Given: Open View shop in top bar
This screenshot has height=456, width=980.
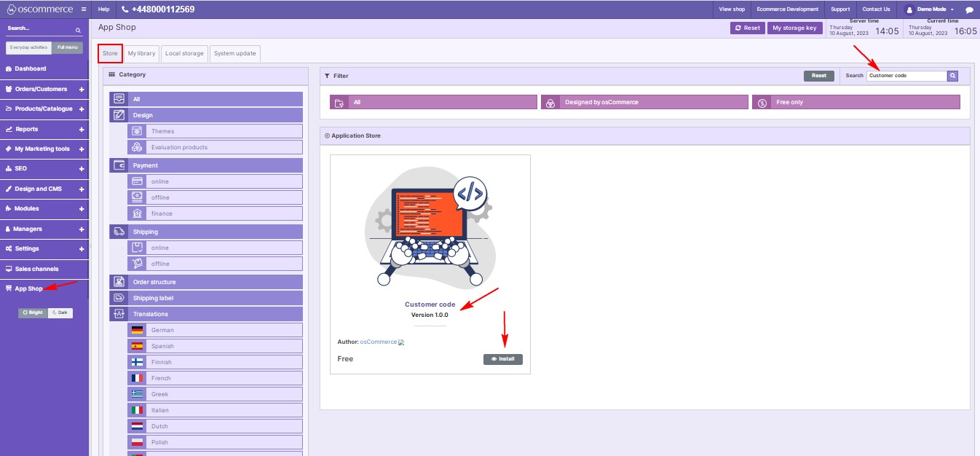Looking at the screenshot, I should tap(732, 9).
